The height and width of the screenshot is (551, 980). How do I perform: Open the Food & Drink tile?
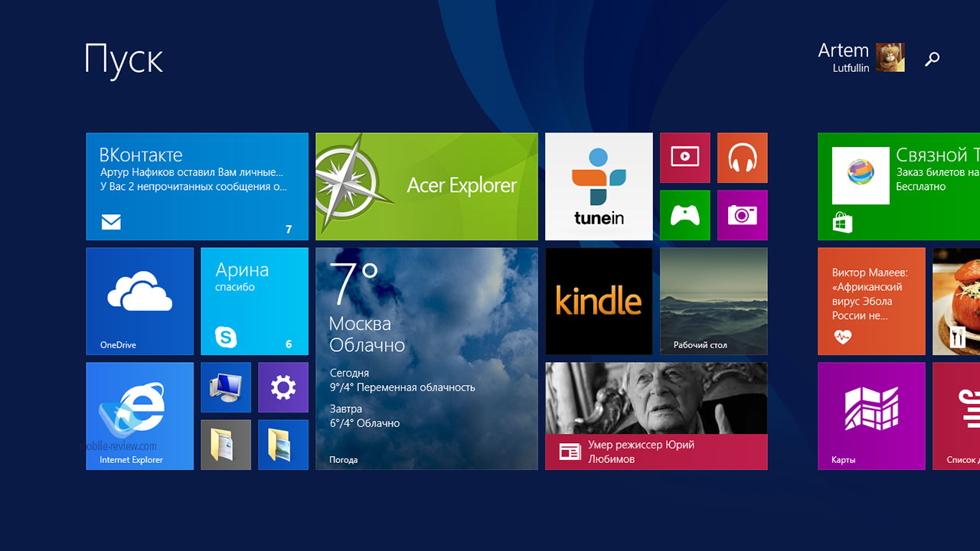pyautogui.click(x=956, y=302)
